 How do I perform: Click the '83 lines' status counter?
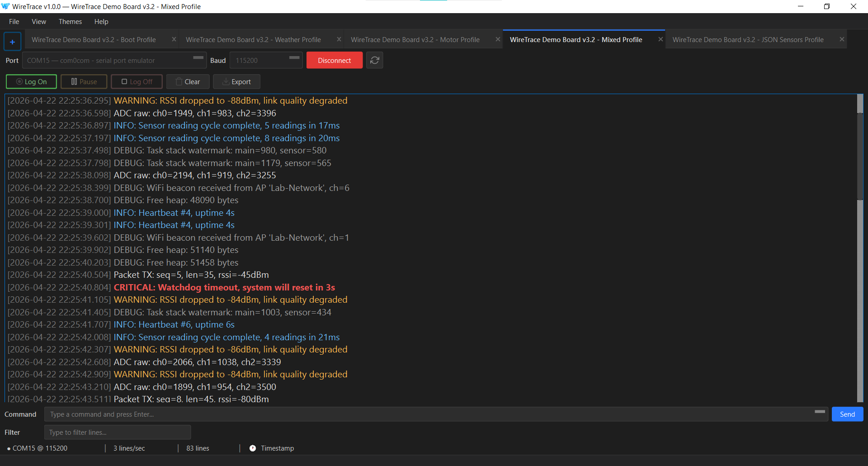(198, 448)
